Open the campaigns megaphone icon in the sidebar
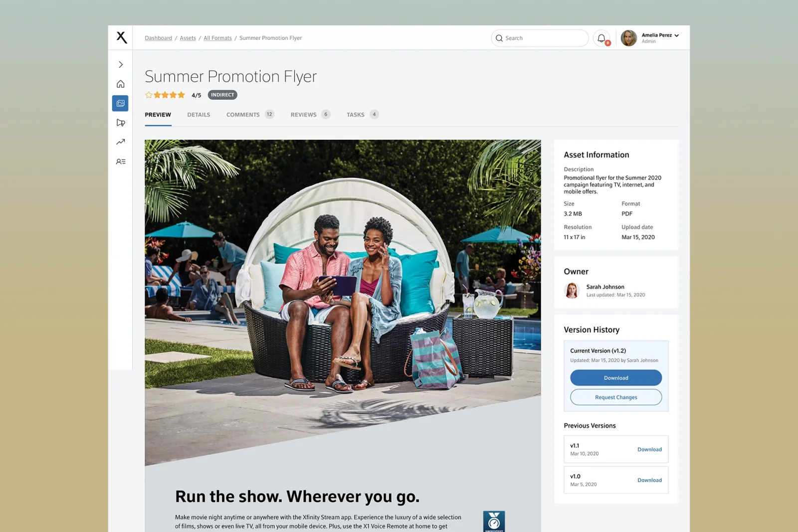The image size is (798, 532). click(121, 123)
